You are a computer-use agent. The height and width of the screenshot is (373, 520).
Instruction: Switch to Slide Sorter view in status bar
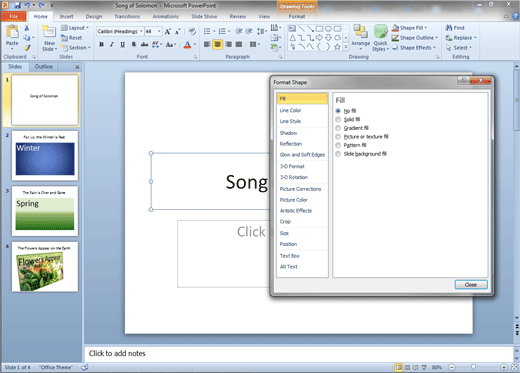pos(407,367)
